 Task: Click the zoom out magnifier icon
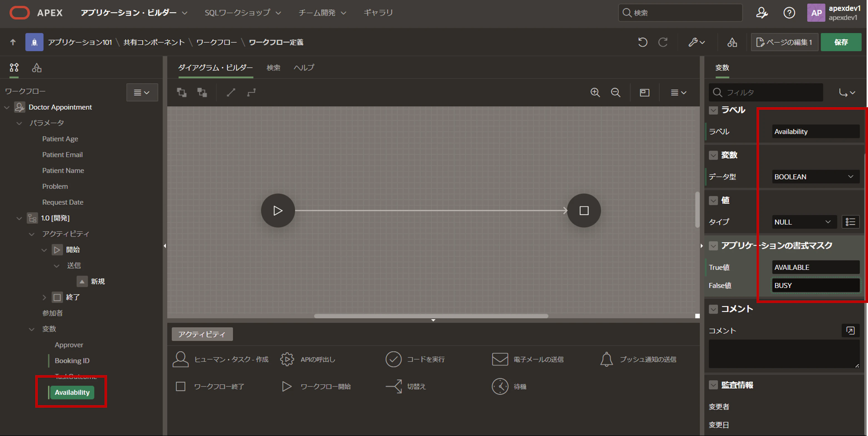(616, 92)
